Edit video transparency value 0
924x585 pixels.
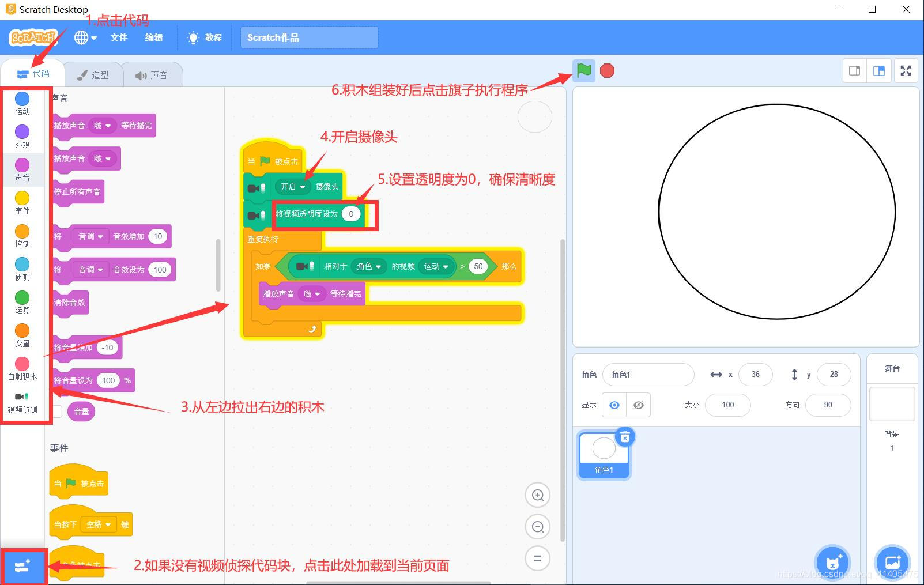[351, 214]
